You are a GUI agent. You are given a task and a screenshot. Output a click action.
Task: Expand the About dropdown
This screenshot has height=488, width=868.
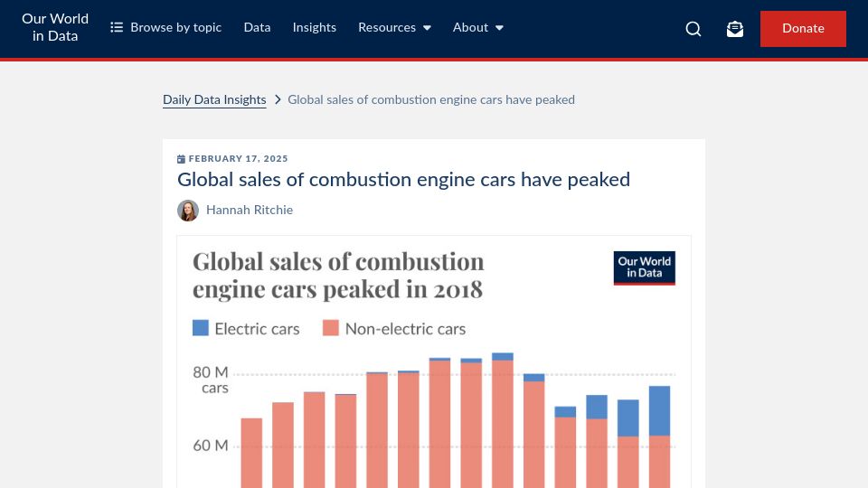[477, 27]
